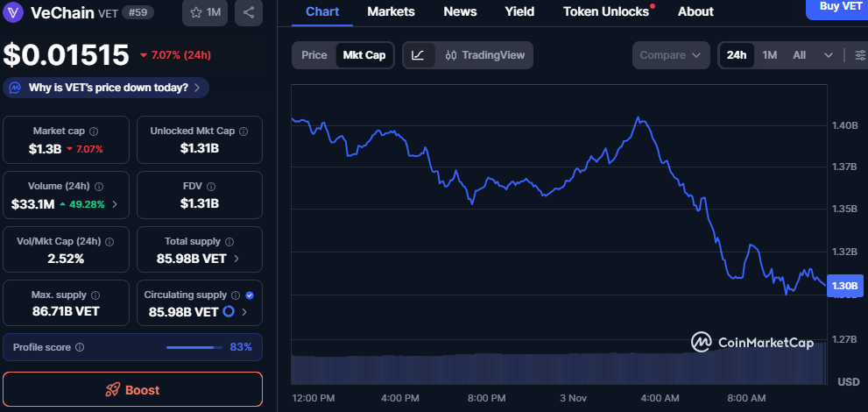
Task: Expand Circulating supply details arrow
Action: click(x=244, y=312)
